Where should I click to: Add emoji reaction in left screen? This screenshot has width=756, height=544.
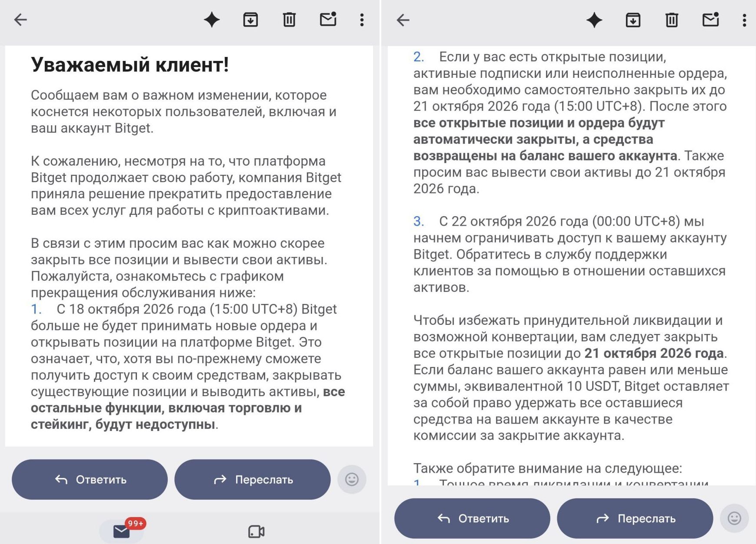pyautogui.click(x=352, y=479)
